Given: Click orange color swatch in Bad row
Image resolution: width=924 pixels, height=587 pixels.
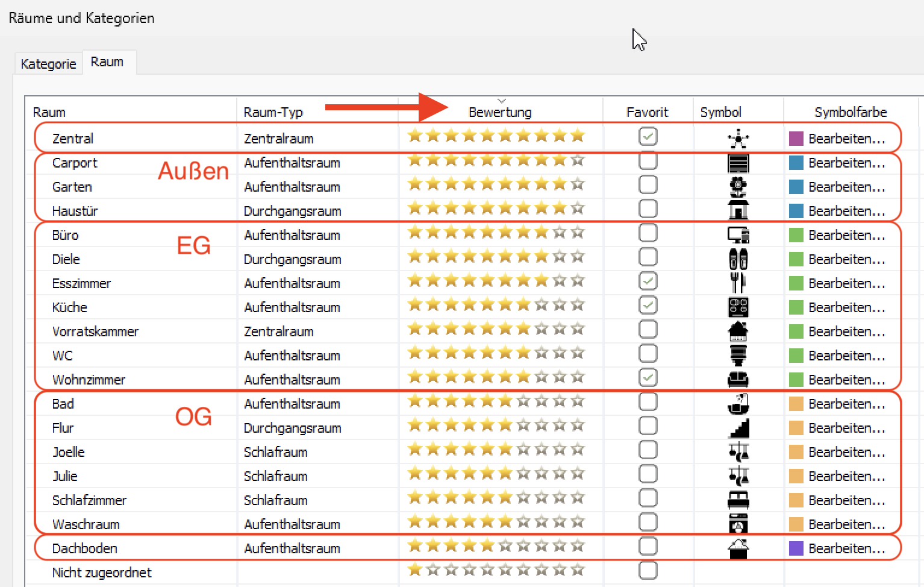Looking at the screenshot, I should 796,404.
